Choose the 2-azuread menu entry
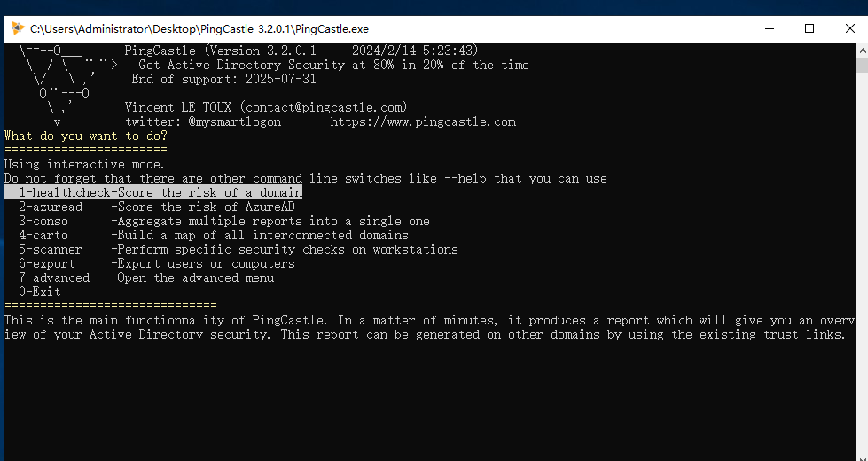 (156, 207)
